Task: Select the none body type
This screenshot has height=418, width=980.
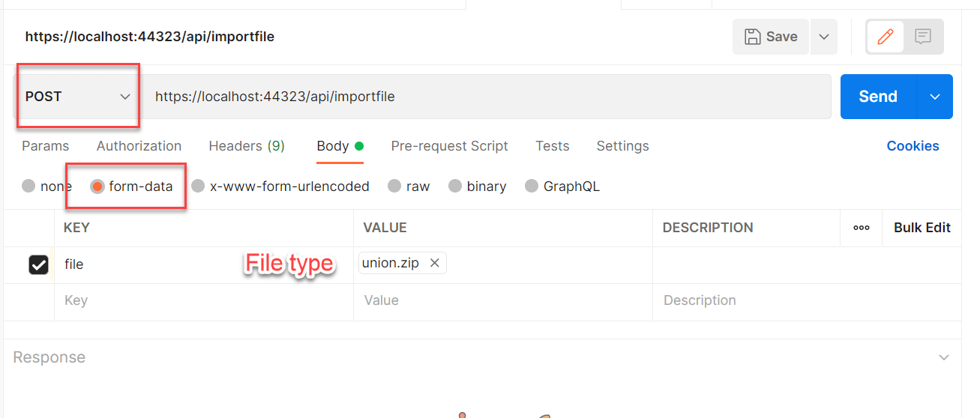Action: 28,186
